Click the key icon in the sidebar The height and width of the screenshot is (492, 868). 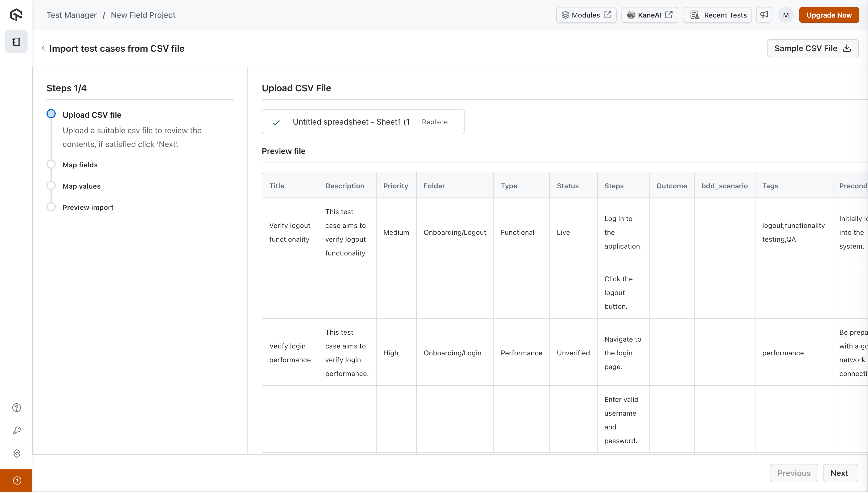pos(17,430)
